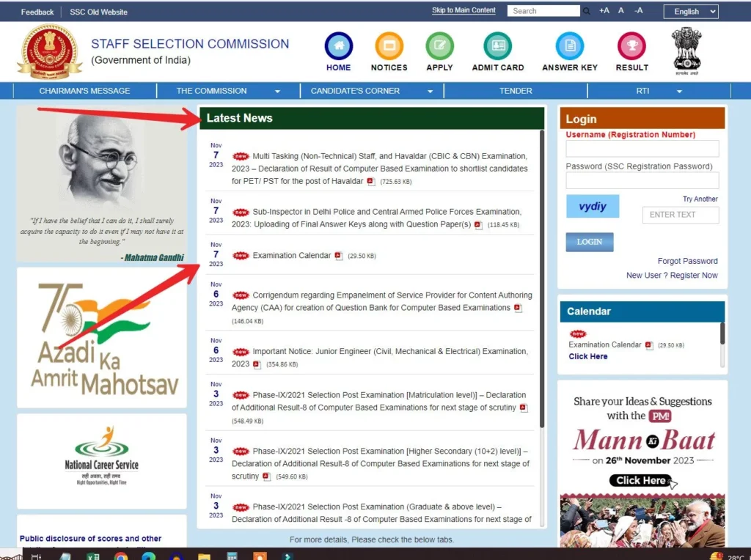This screenshot has width=751, height=560.
Task: Focus the ENTER TEXT captcha field
Action: click(681, 215)
